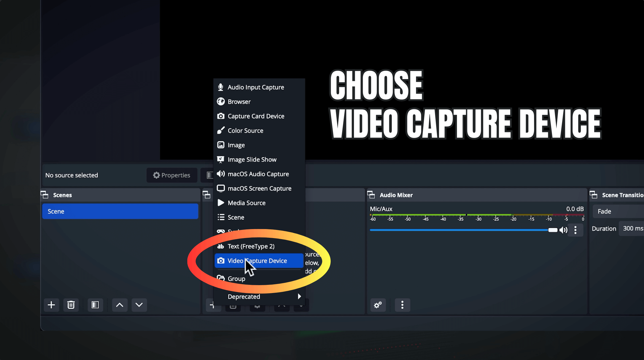
Task: Move scene down with arrow button
Action: click(x=139, y=305)
